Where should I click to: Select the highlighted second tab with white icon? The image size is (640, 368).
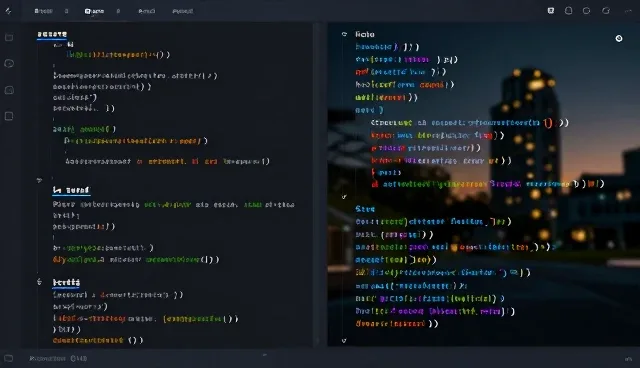pyautogui.click(x=94, y=11)
